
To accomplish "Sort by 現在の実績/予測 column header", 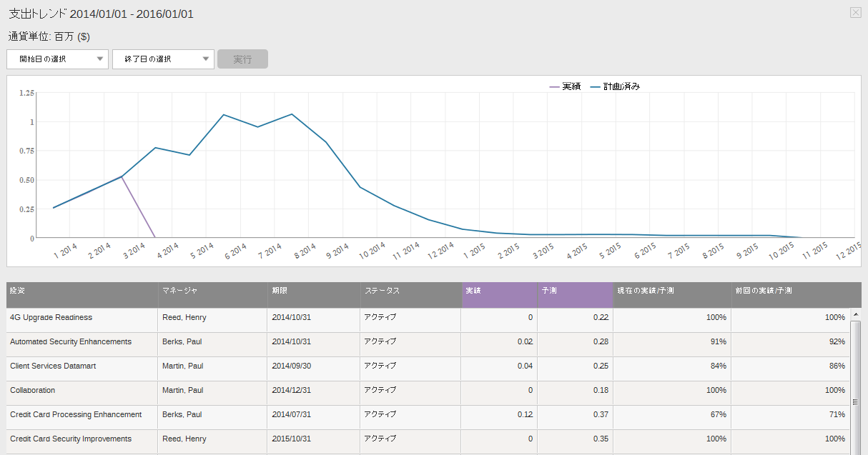I will (644, 291).
